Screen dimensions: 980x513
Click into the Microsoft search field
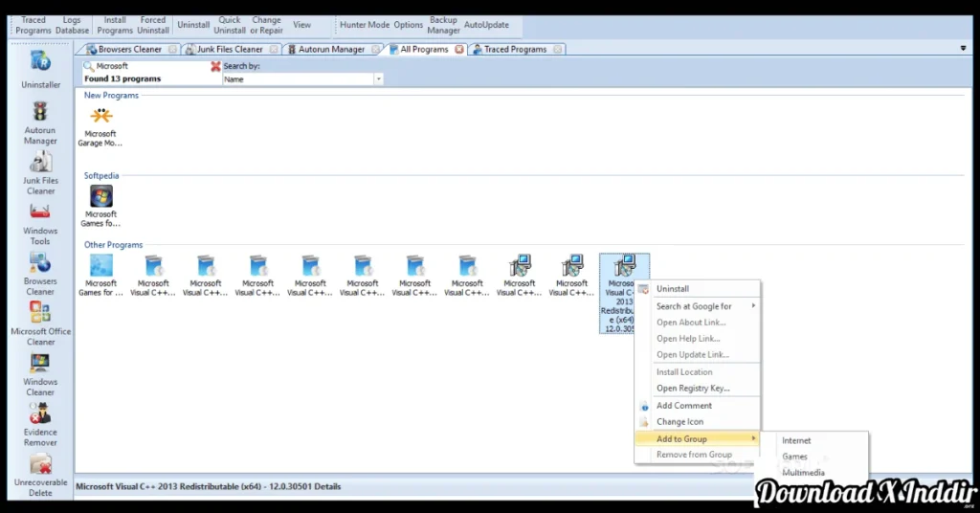pyautogui.click(x=151, y=66)
